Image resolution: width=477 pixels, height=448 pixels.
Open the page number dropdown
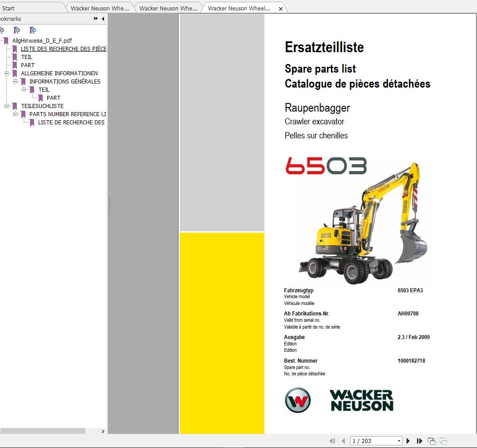(399, 441)
